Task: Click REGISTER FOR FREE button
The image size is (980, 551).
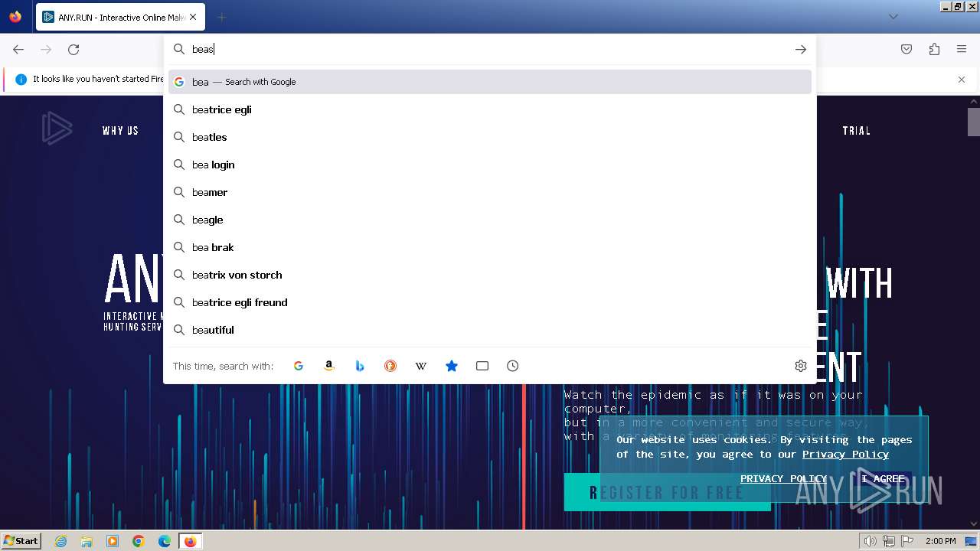Action: 667,492
